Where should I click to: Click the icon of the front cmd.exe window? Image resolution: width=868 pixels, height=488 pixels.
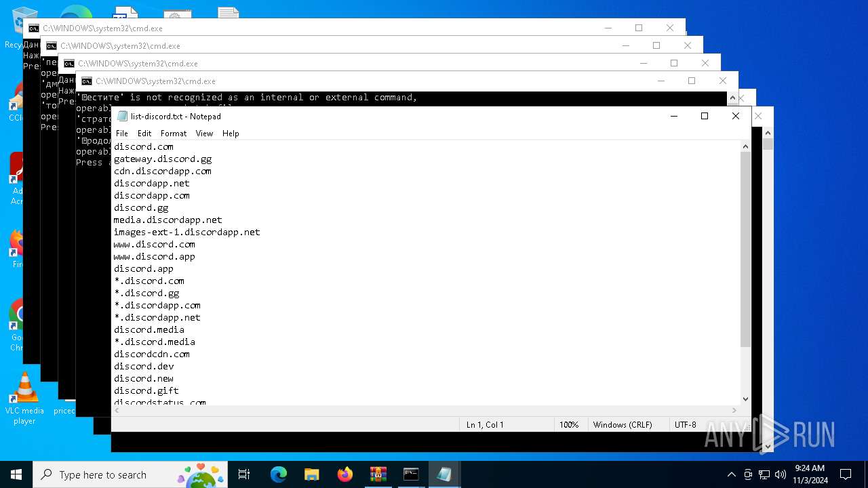87,81
